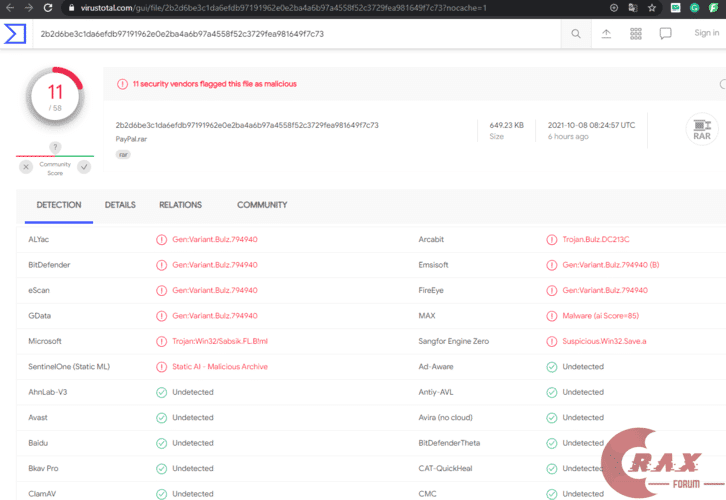Select the COMMUNITY tab

(262, 205)
